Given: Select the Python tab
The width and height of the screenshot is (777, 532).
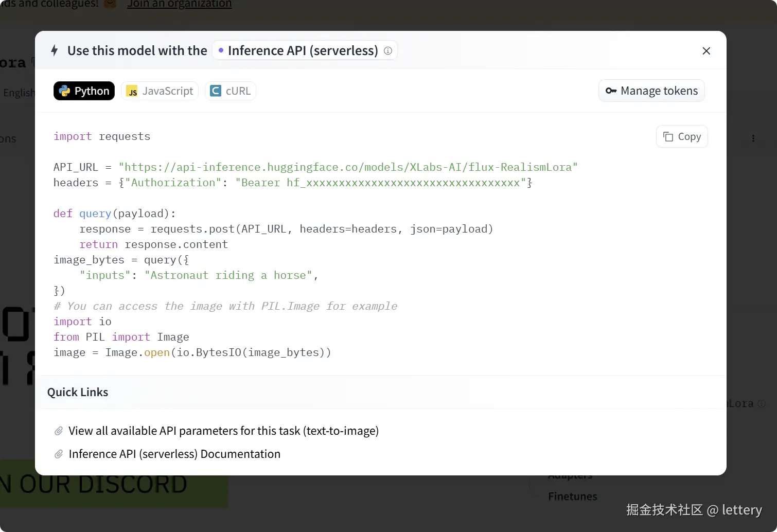Looking at the screenshot, I should [84, 91].
